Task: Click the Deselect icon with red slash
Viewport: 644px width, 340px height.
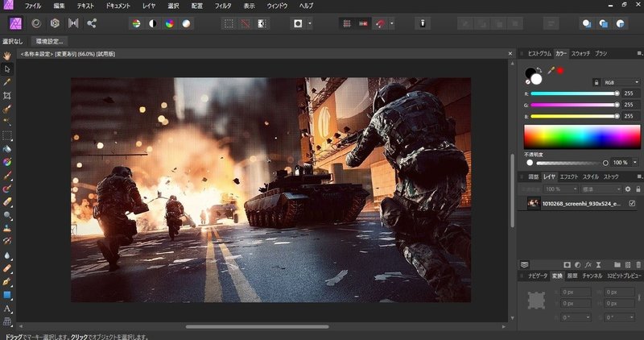Action: 246,24
